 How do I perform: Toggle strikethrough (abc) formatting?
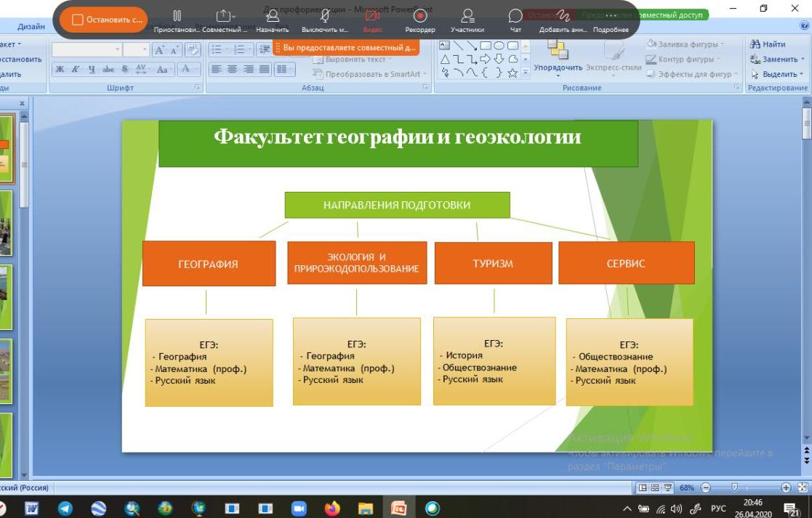108,69
